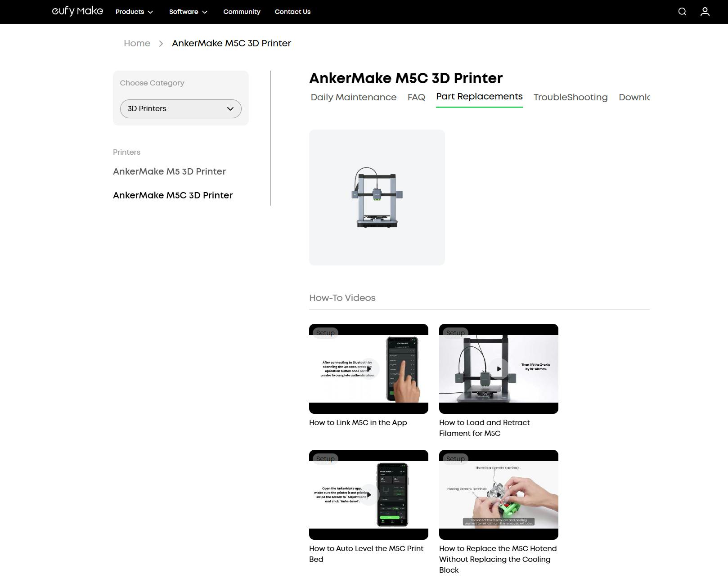Expand the Products menu
The height and width of the screenshot is (583, 728).
tap(134, 12)
